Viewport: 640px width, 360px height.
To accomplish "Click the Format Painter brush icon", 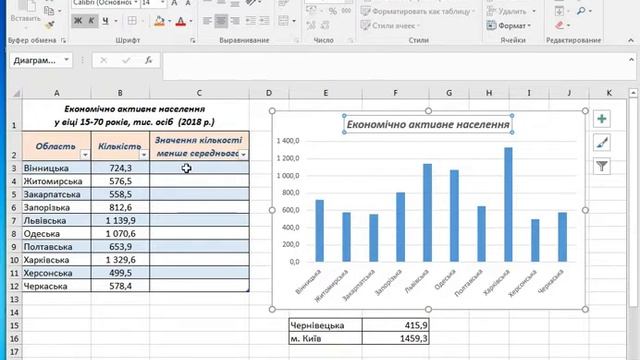I will click(x=50, y=25).
